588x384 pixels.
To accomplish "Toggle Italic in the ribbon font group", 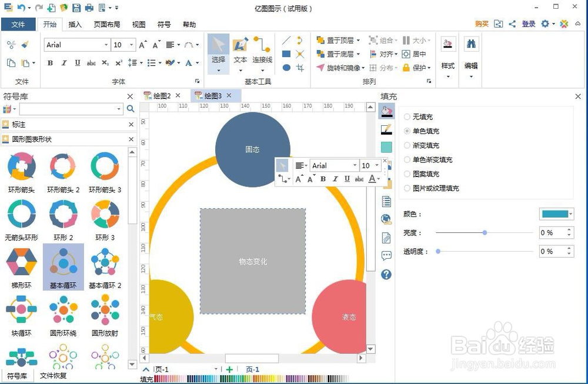I will click(x=64, y=63).
